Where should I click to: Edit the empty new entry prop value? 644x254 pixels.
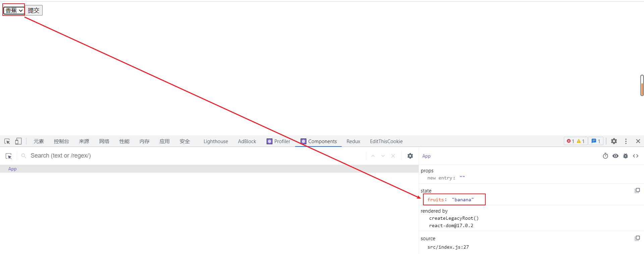tap(462, 178)
